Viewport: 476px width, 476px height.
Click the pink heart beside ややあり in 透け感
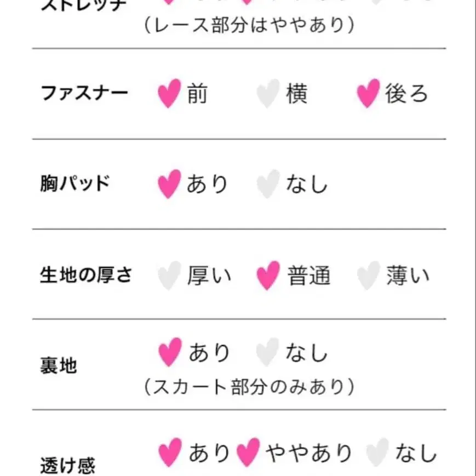coord(248,453)
